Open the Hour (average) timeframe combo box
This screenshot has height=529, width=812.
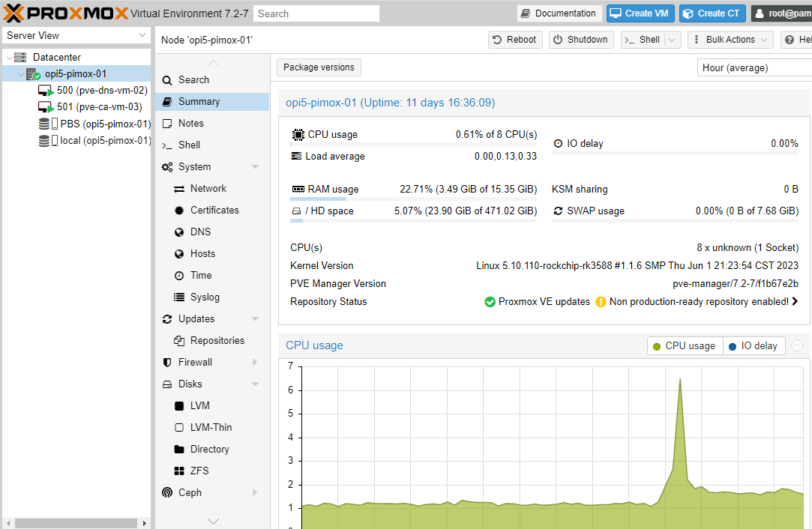(x=755, y=67)
